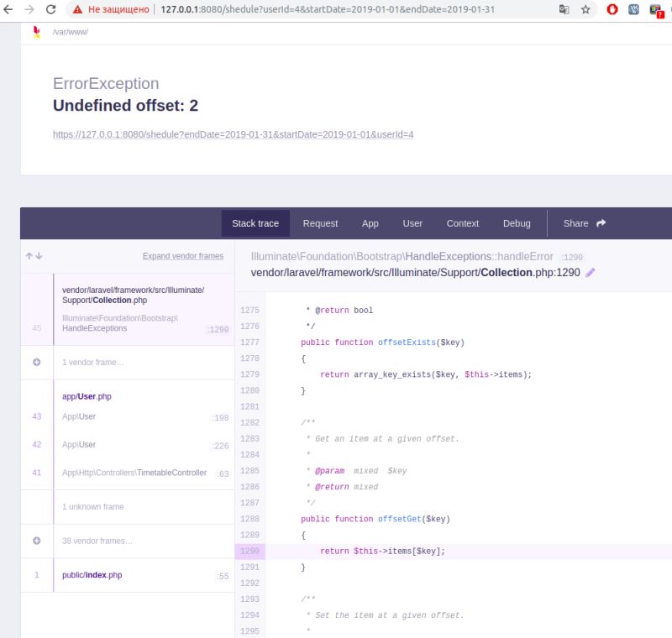Click the app/User.php file heading
672x638 pixels.
pos(87,396)
